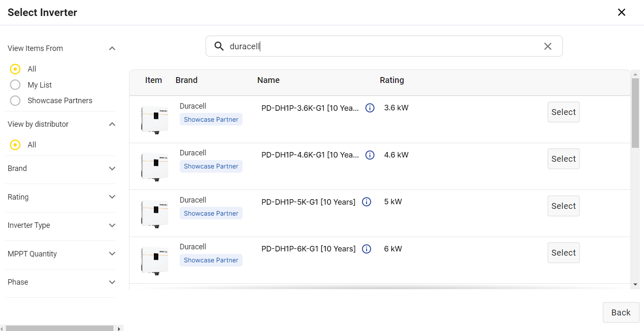Select the All option under View Items From
644x331 pixels.
(15, 69)
